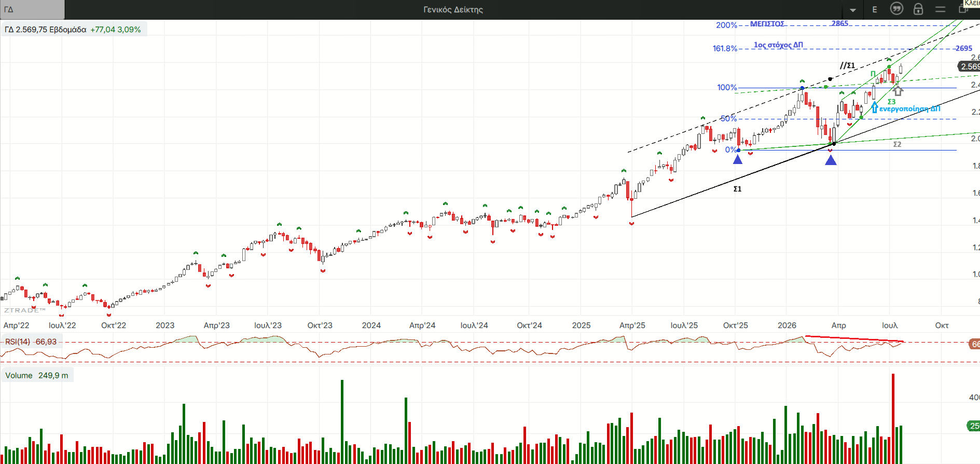Open the two-line menu icon

click(x=940, y=9)
